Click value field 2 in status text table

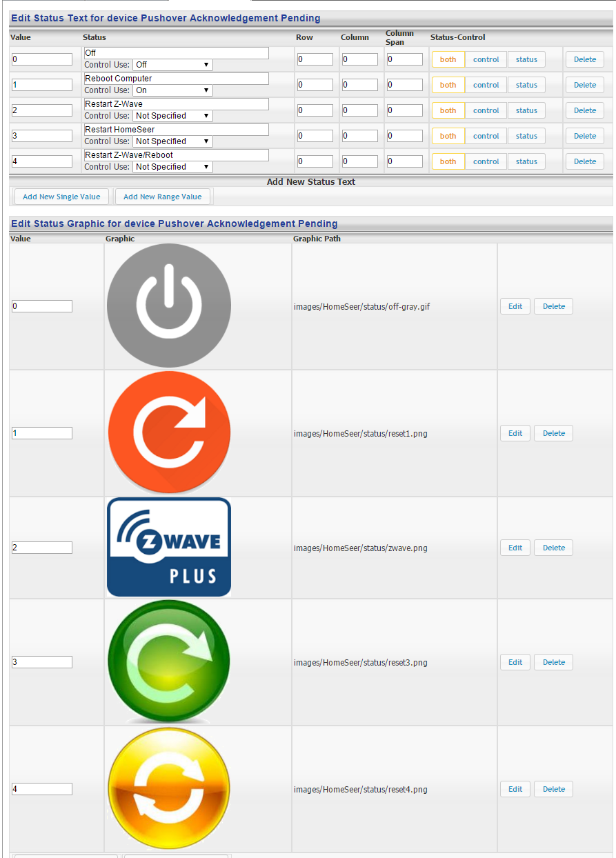(42, 110)
